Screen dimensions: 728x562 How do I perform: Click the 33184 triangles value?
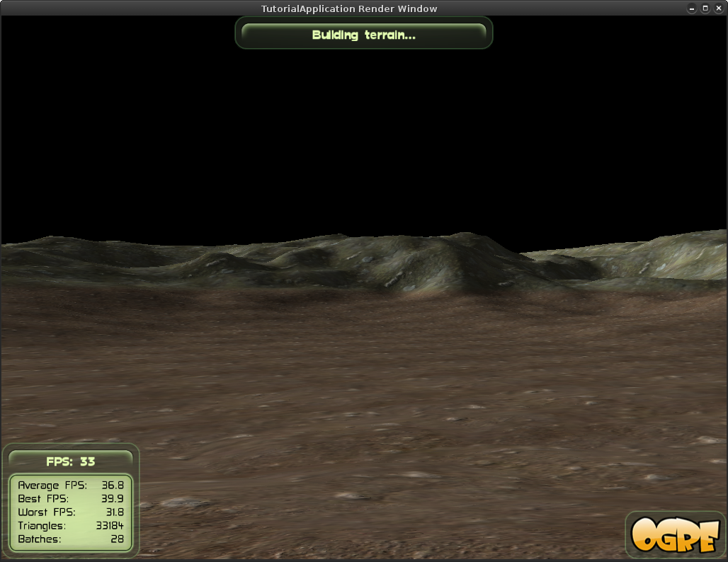point(110,525)
